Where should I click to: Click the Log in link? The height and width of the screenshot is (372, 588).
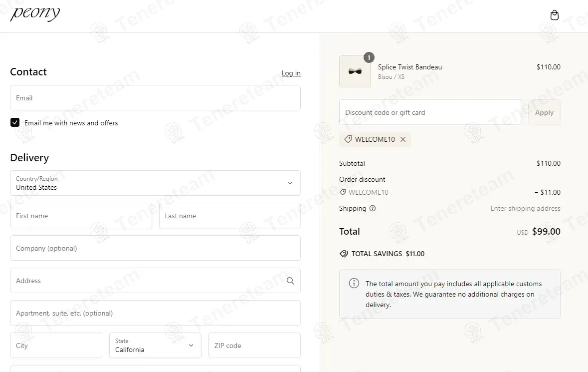pyautogui.click(x=291, y=73)
